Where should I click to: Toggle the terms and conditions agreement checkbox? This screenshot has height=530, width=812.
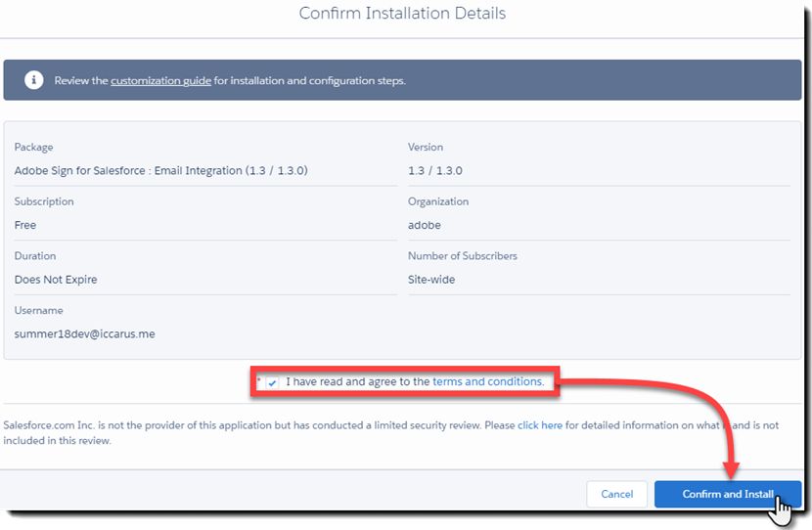[272, 383]
